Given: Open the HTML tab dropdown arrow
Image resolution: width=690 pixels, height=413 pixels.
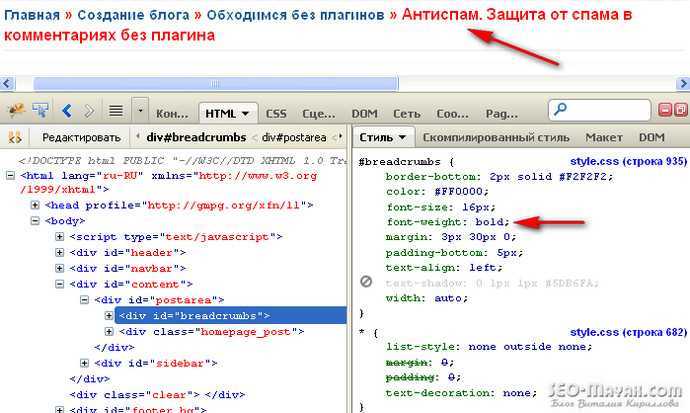Looking at the screenshot, I should click(246, 114).
